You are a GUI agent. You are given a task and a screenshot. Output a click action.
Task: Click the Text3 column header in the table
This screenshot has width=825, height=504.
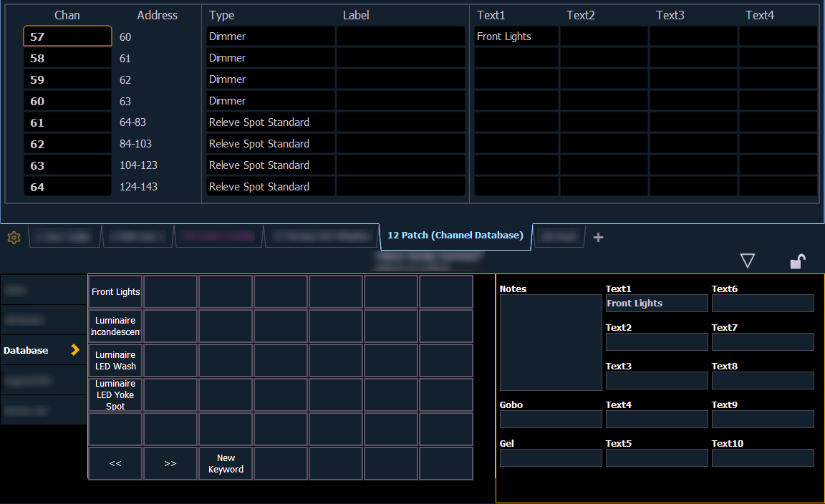(x=670, y=15)
